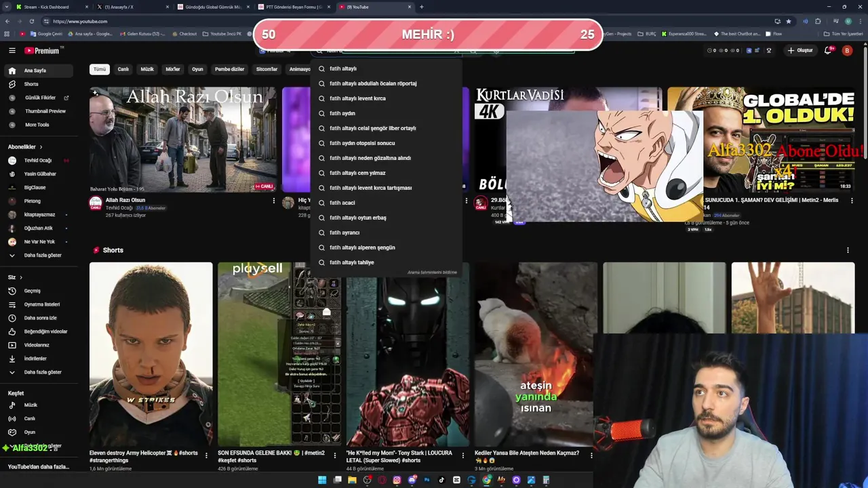Choose suggestion 'fatih altaylı'

point(386,68)
